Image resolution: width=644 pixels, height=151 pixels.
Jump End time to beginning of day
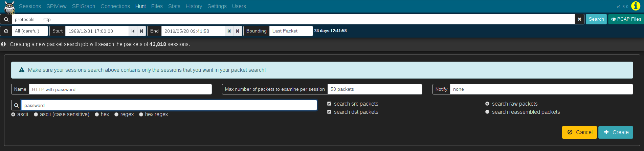pos(229,31)
